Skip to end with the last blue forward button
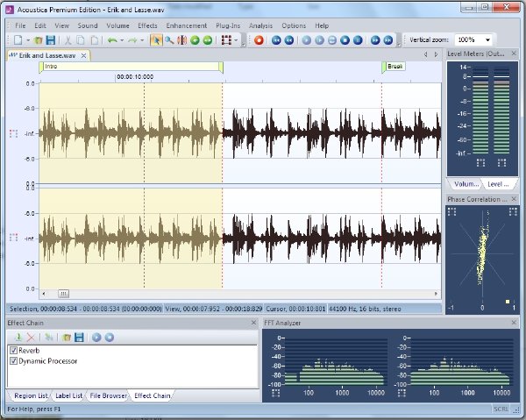526x420 pixels. (388, 40)
